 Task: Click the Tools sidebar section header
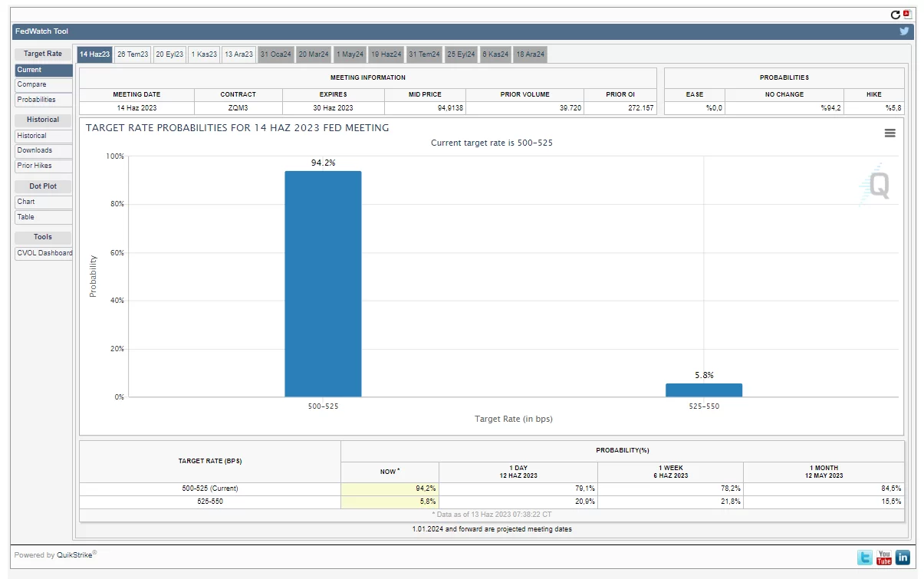[x=43, y=237]
